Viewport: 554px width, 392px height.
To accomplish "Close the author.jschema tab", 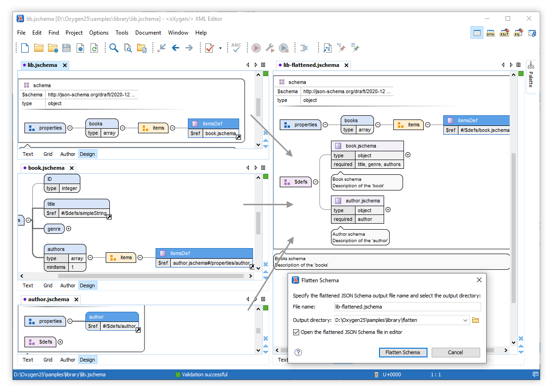I will point(77,299).
